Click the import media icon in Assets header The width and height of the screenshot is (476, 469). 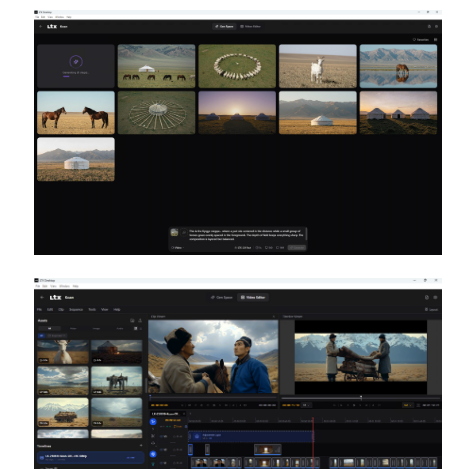[140, 320]
